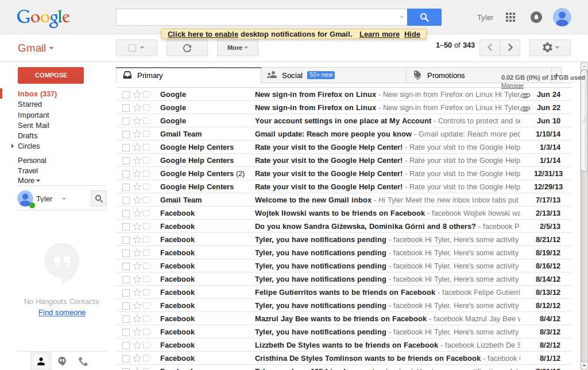Open the Gmail product dropdown
The height and width of the screenshot is (370, 588).
coord(36,48)
